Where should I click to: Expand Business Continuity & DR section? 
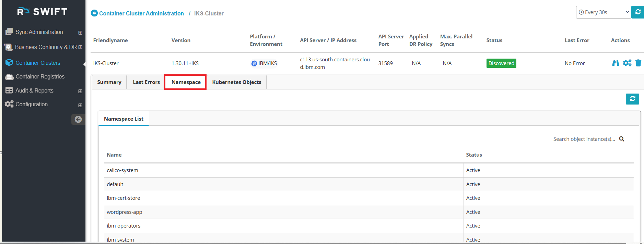click(x=80, y=47)
